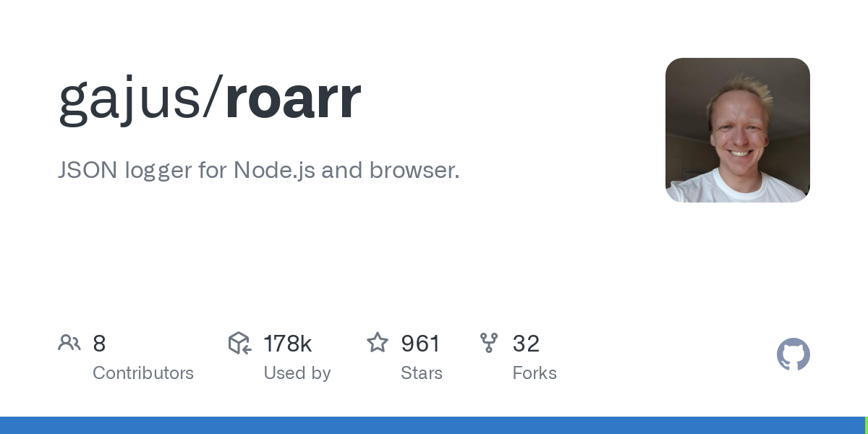This screenshot has width=868, height=434.
Task: Click the 961 stars count
Action: [x=421, y=344]
